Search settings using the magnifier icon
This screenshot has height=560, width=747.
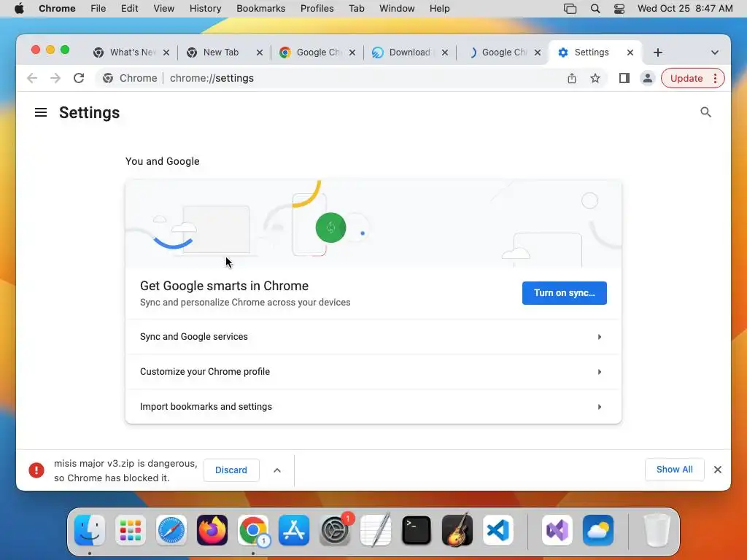705,112
